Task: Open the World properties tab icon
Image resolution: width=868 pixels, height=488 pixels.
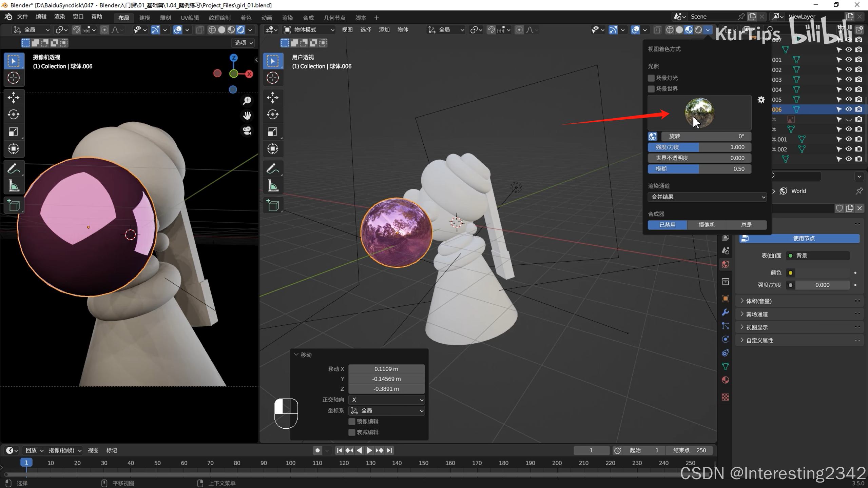Action: (x=726, y=264)
